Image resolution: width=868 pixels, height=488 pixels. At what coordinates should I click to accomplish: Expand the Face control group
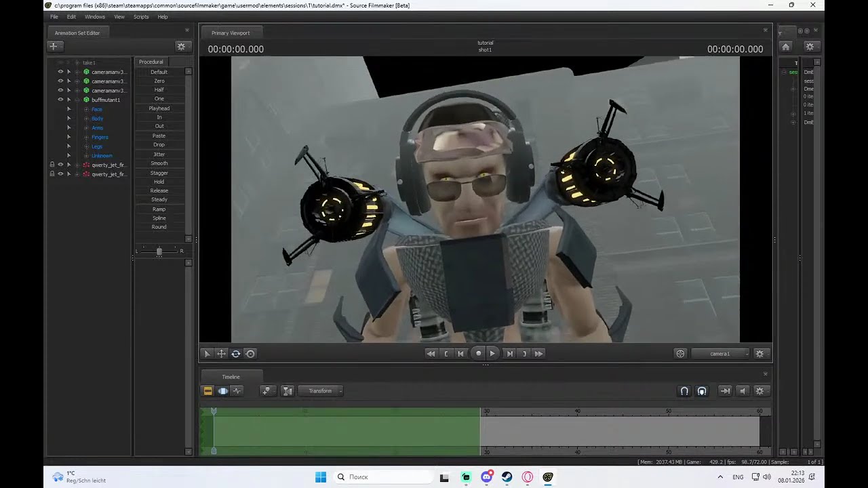click(x=86, y=109)
